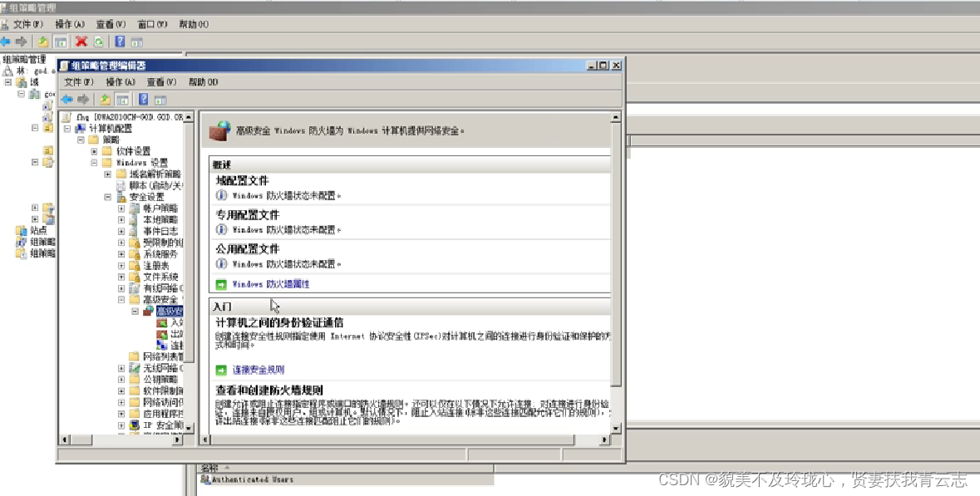Click the green refresh icon in the 组策略管理 toolbar
Viewport: 980px width, 496px height.
[x=99, y=42]
